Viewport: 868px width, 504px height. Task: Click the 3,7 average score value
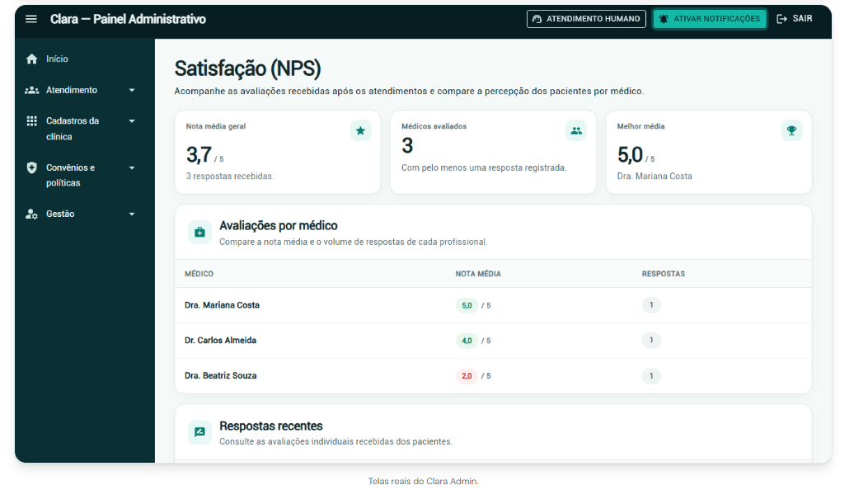click(199, 155)
